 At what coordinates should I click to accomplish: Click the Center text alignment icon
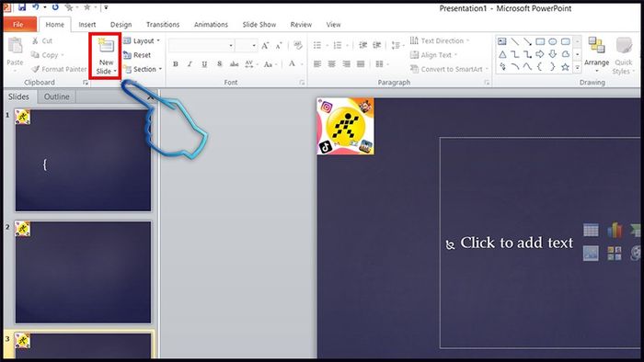tap(332, 64)
